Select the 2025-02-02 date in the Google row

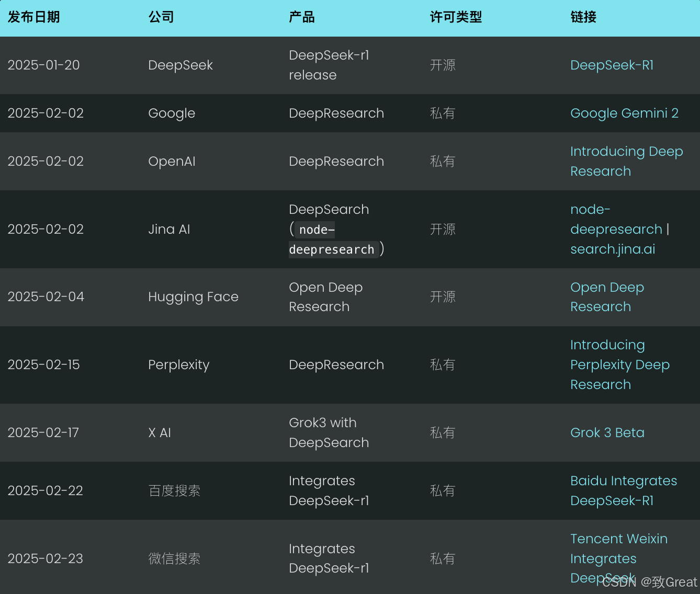(x=46, y=113)
